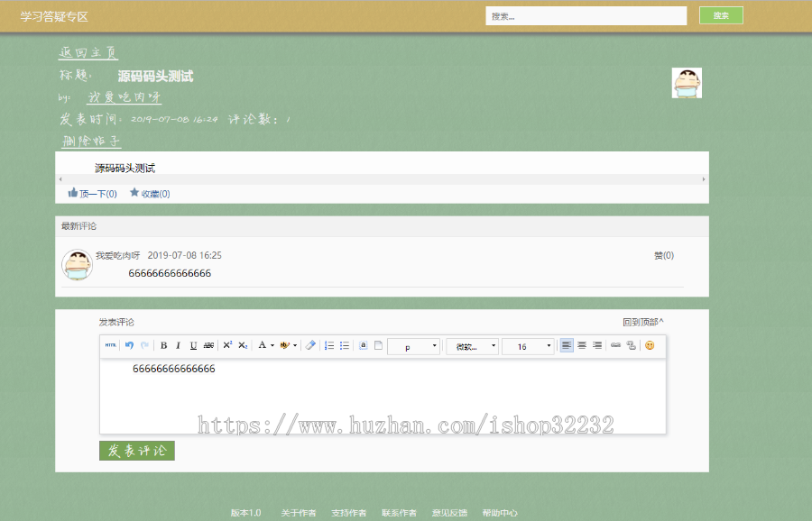Toggle underline formatting in the editor

pyautogui.click(x=193, y=345)
